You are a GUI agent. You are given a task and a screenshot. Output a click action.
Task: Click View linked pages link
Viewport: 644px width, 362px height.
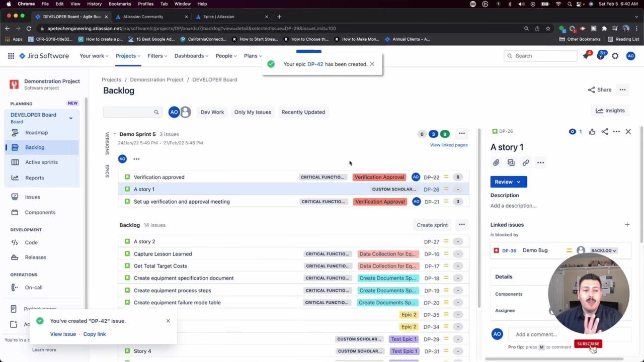click(449, 145)
